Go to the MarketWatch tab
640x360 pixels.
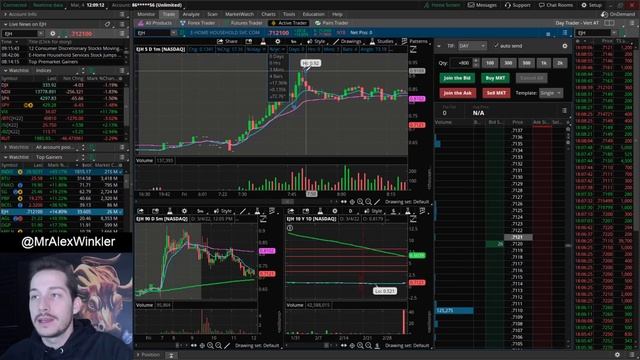pyautogui.click(x=239, y=14)
